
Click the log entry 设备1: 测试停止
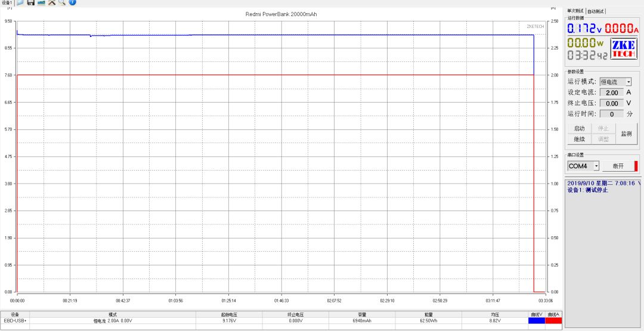(x=588, y=190)
